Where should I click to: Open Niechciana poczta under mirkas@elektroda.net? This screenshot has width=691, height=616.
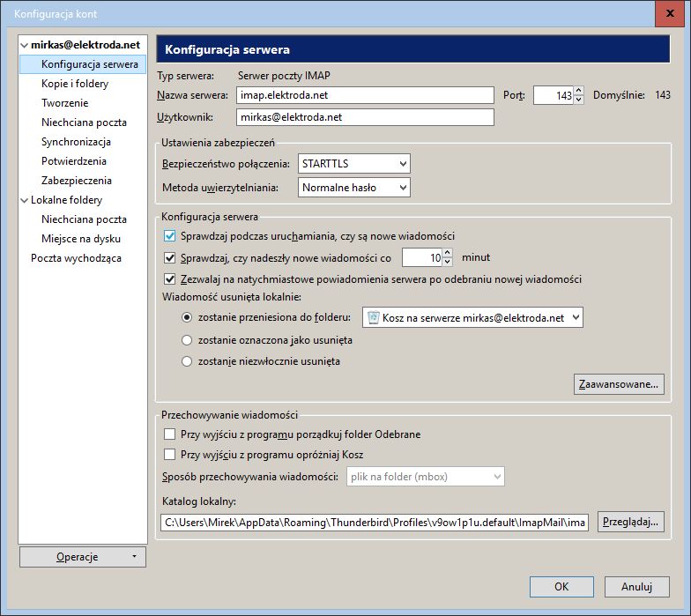click(85, 122)
